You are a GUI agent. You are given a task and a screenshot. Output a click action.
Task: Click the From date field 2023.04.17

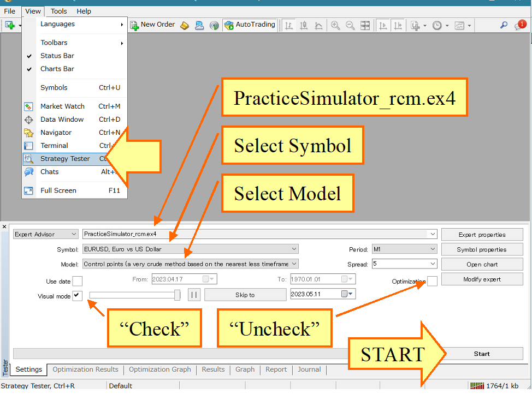coord(184,279)
